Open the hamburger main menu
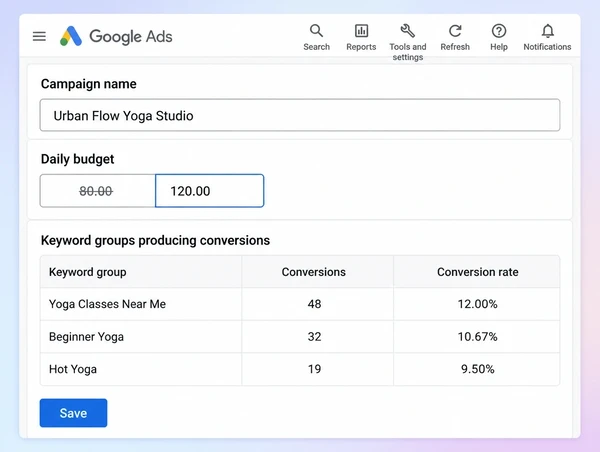This screenshot has height=452, width=600. (x=39, y=36)
